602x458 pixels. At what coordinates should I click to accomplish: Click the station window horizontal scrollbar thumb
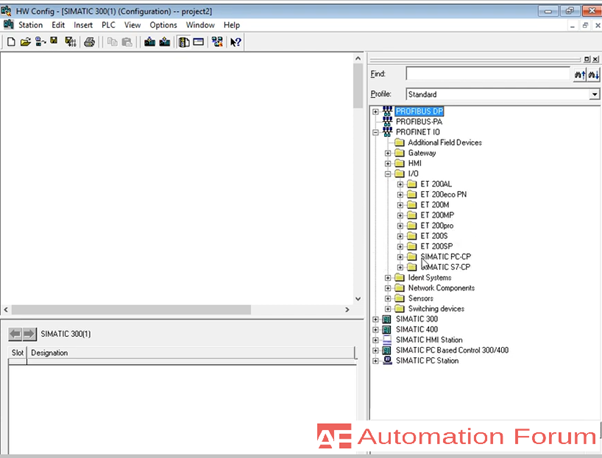click(x=131, y=309)
